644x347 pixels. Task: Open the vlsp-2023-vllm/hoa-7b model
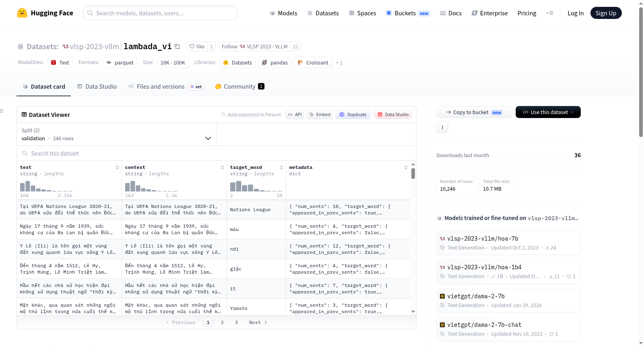tap(508, 243)
